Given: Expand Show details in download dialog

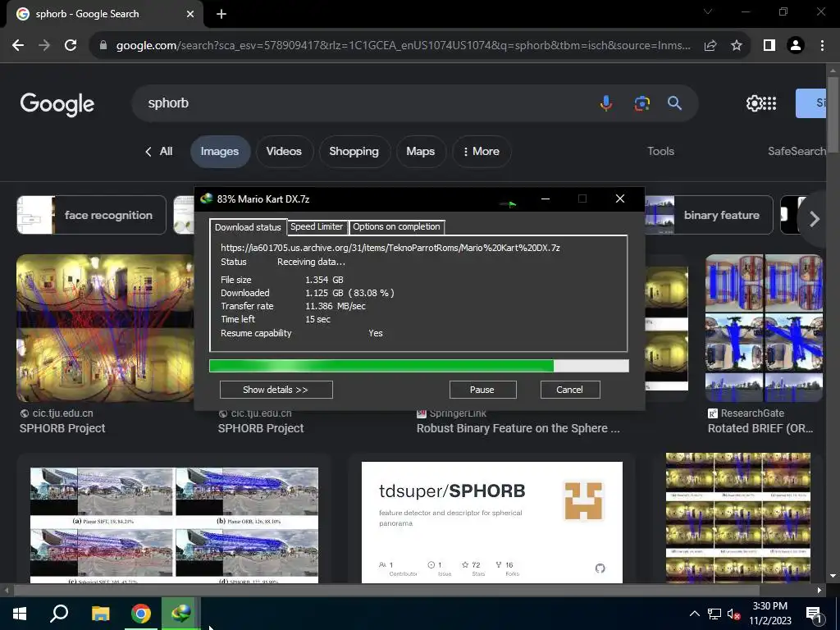Looking at the screenshot, I should point(276,390).
